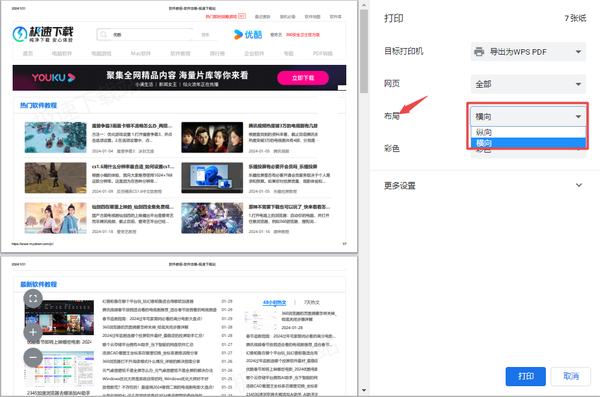Click the 布局 label
600x397 pixels.
click(392, 116)
